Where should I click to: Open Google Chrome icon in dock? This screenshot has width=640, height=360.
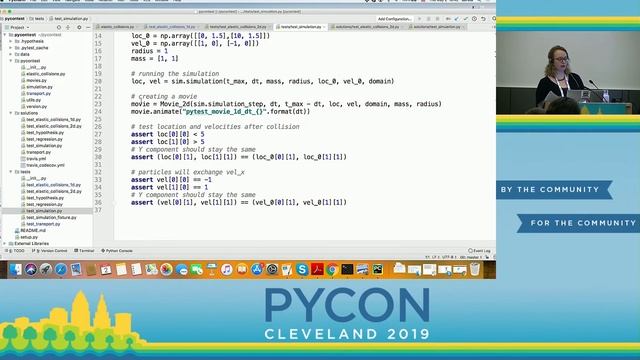[x=332, y=270]
